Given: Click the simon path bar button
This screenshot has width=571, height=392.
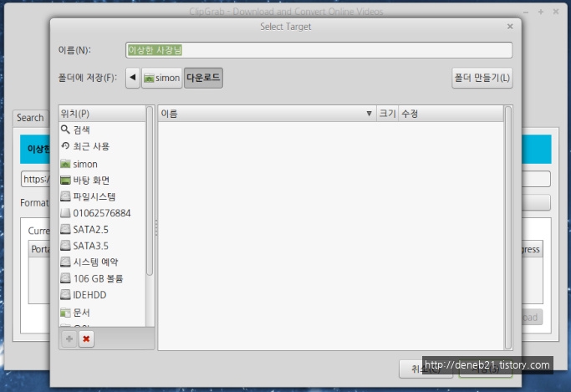Looking at the screenshot, I should [161, 79].
